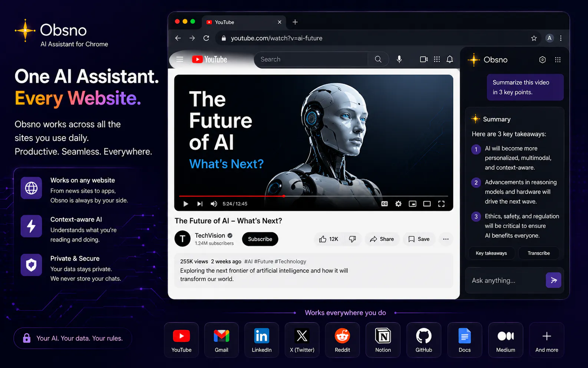Open the Chrome profile avatar A
Viewport: 588px width, 368px height.
tap(549, 38)
